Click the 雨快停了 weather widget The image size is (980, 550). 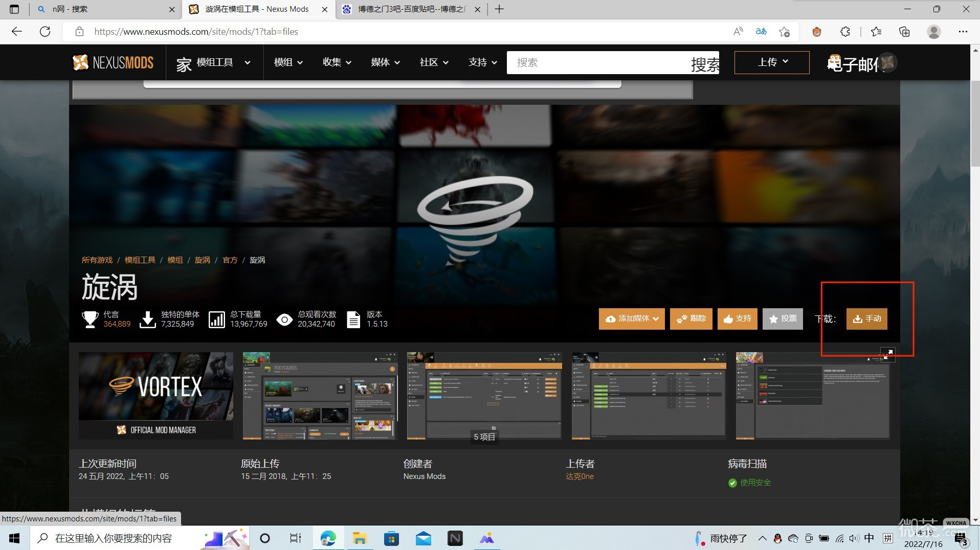721,538
